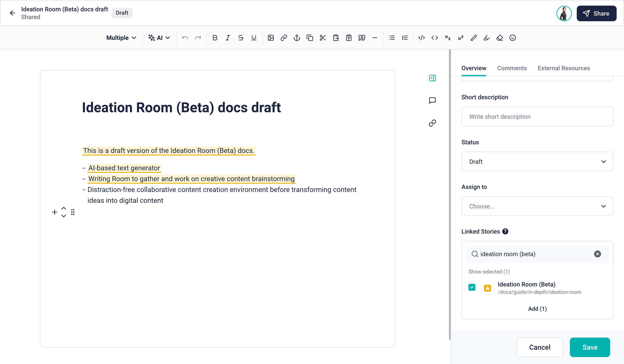The width and height of the screenshot is (624, 364).
Task: Click the warning icon beside Ideation Room (Beta)
Action: [x=487, y=288]
